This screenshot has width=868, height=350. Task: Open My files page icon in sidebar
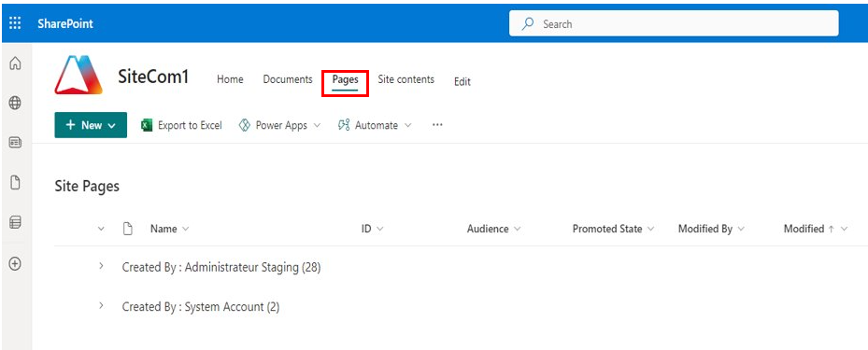16,182
